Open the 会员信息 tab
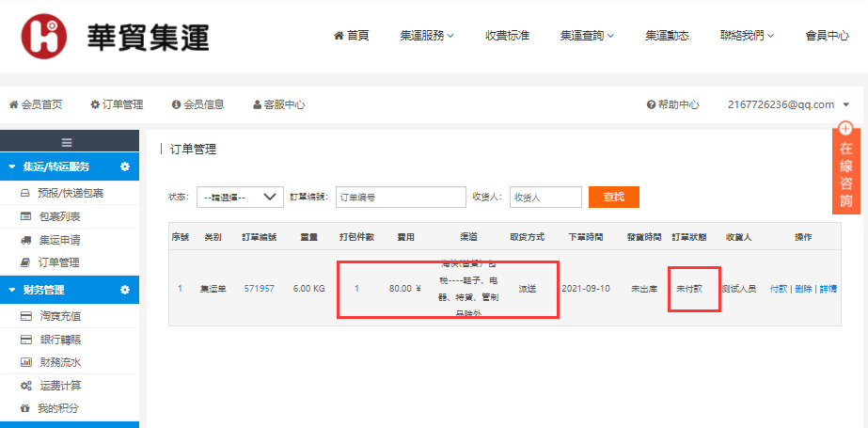Image resolution: width=868 pixels, height=428 pixels. pos(197,104)
